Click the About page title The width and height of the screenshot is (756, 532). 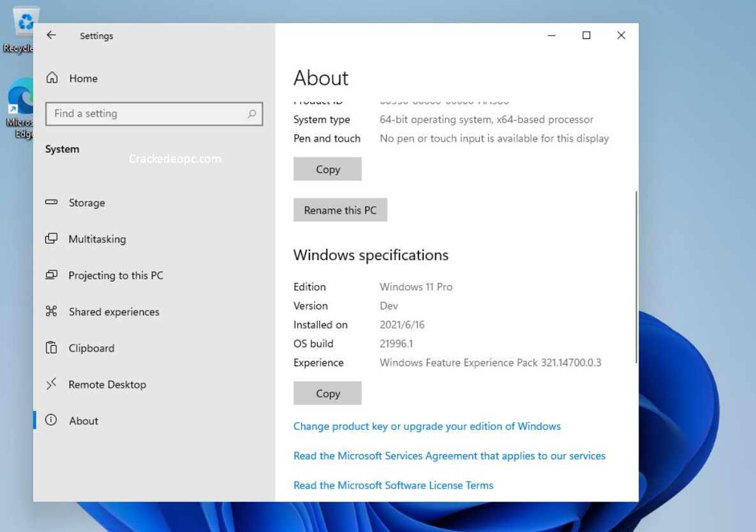pyautogui.click(x=321, y=78)
